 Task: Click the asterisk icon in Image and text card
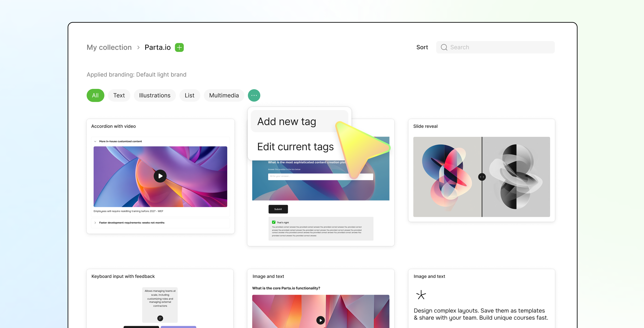click(421, 295)
